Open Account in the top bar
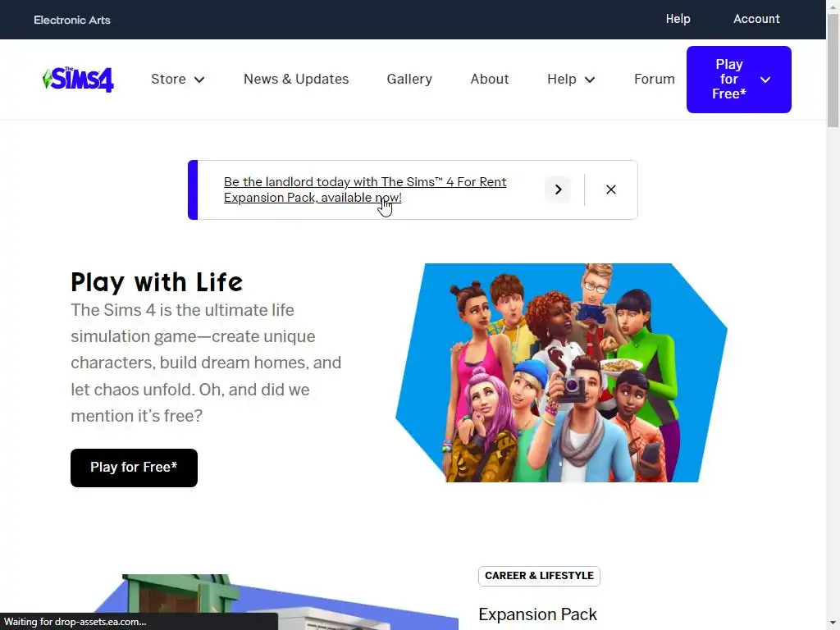The height and width of the screenshot is (630, 840). coord(756,19)
